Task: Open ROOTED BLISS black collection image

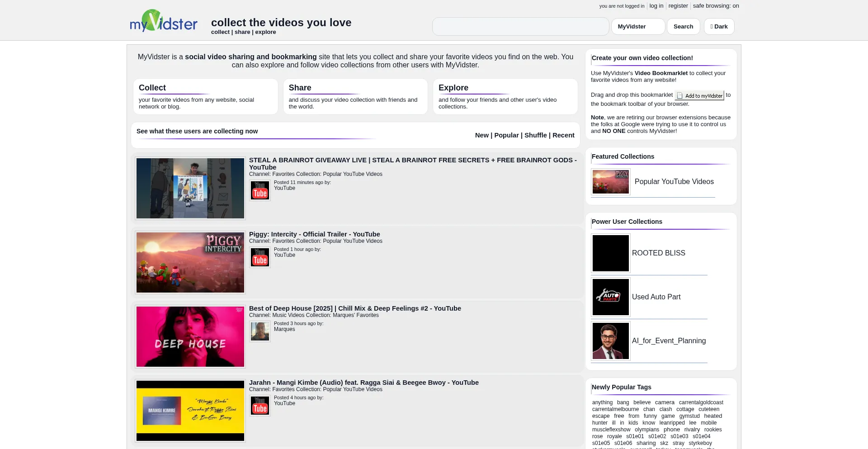Action: click(610, 253)
